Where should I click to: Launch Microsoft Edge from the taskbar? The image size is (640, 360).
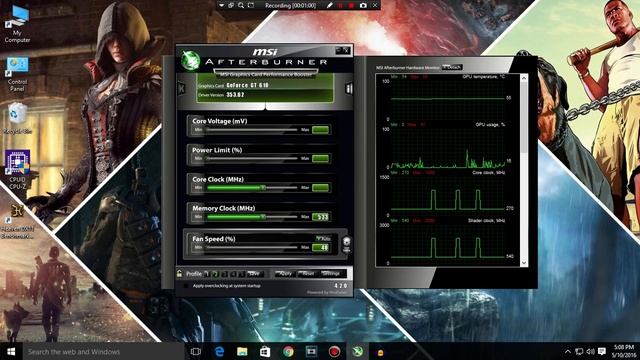219,351
